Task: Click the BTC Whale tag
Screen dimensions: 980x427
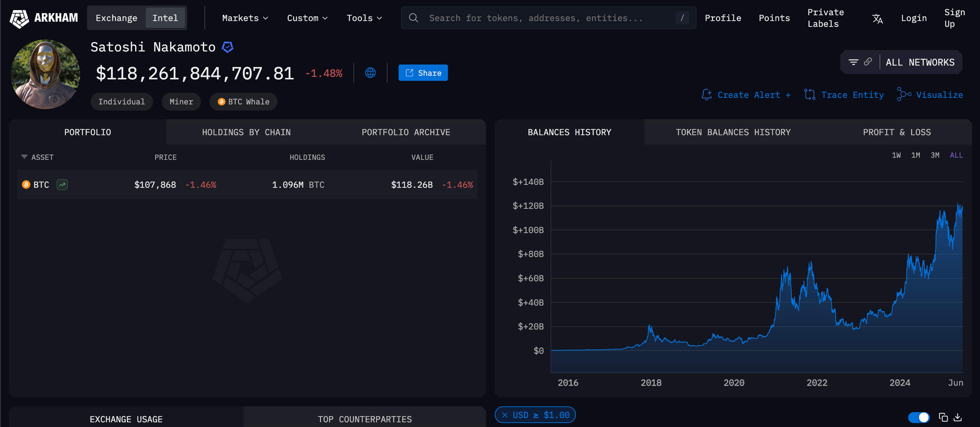Action: [x=243, y=101]
